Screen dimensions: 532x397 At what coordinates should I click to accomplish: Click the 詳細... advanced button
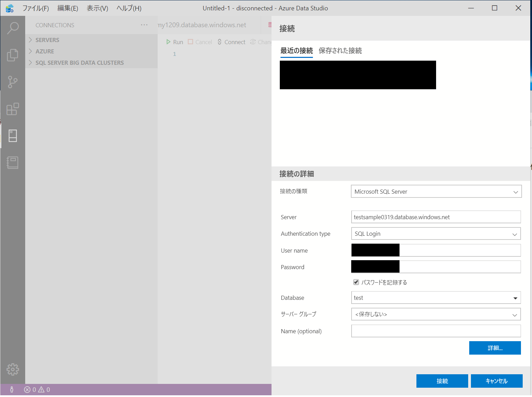pos(495,348)
